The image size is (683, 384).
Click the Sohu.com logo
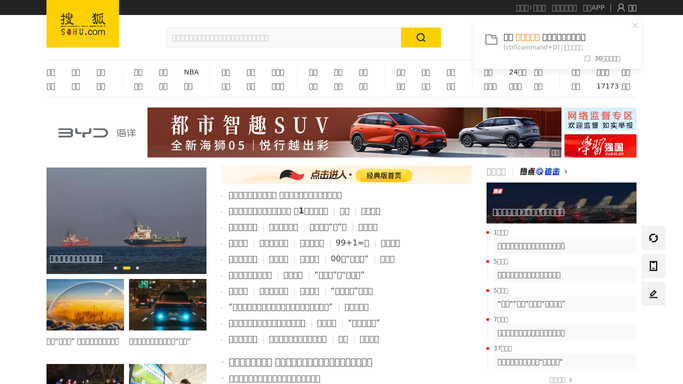coord(82,24)
